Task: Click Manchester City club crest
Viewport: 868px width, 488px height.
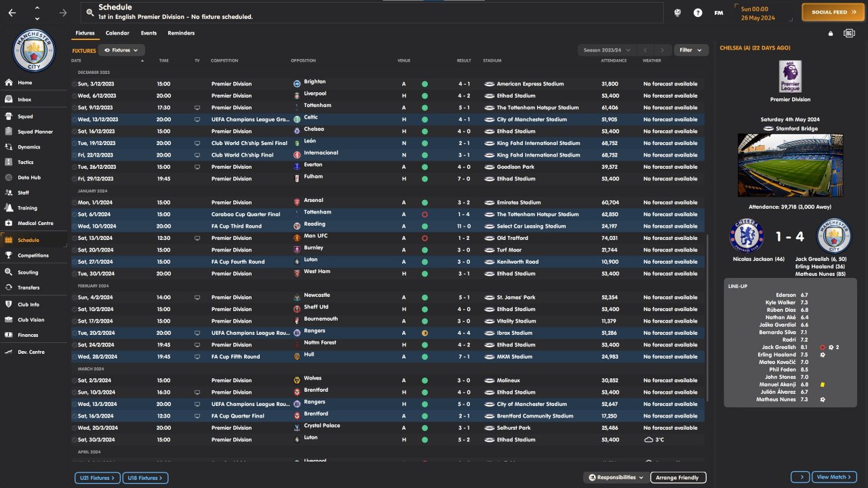Action: click(34, 50)
